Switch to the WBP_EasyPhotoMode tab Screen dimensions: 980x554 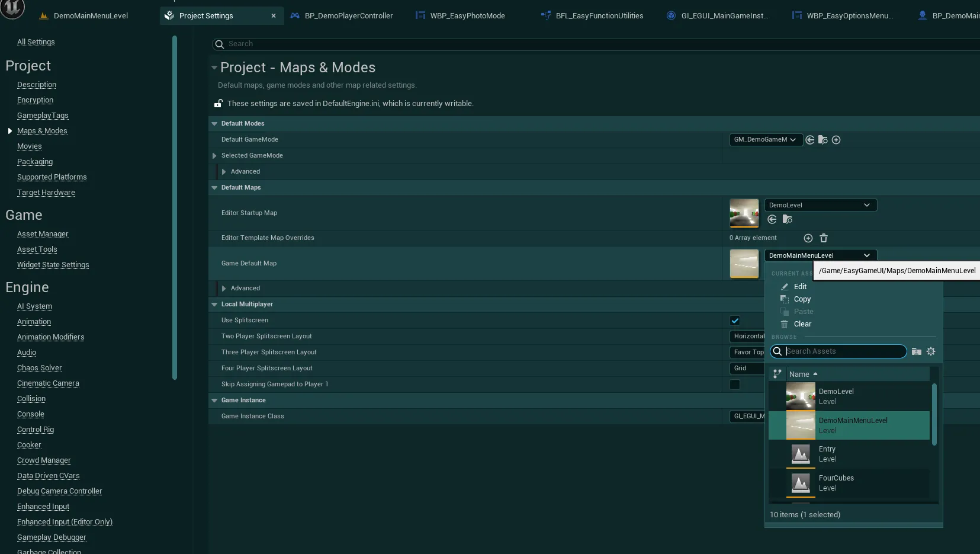[x=467, y=16]
